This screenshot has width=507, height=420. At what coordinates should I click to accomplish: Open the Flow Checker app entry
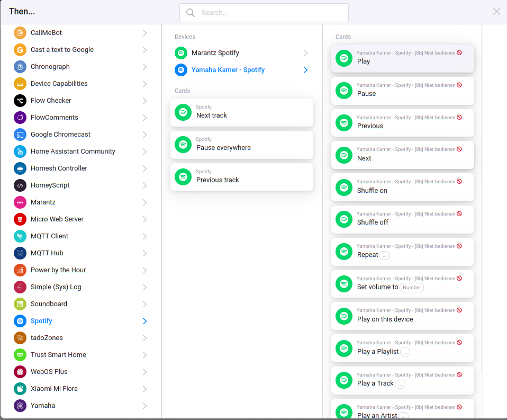51,101
